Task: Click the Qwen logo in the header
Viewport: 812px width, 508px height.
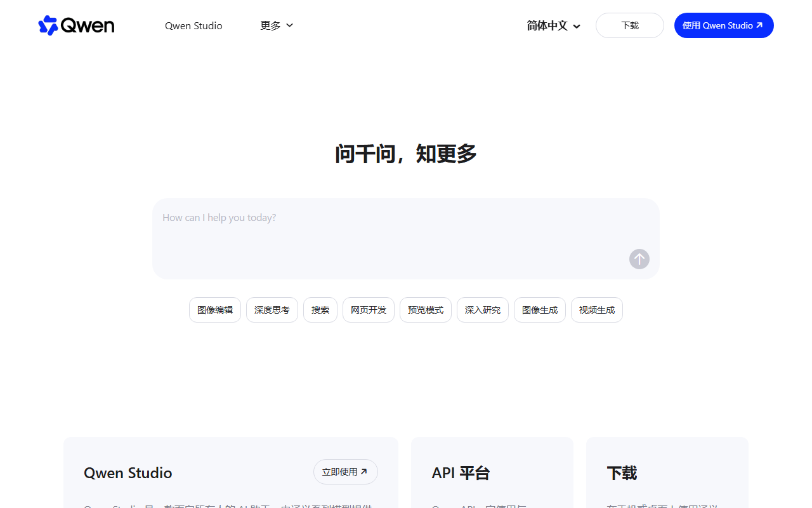Action: [x=76, y=25]
